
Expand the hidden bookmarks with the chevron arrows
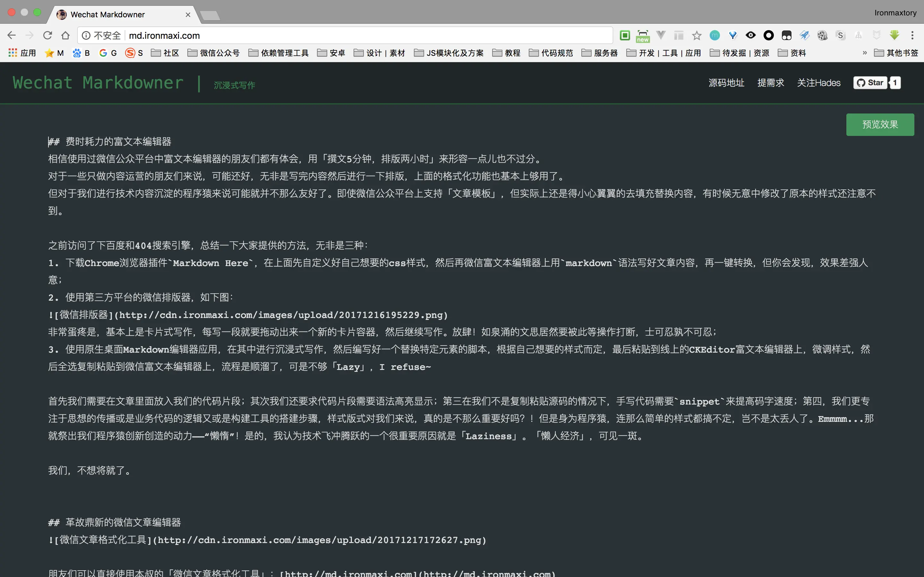pos(865,53)
